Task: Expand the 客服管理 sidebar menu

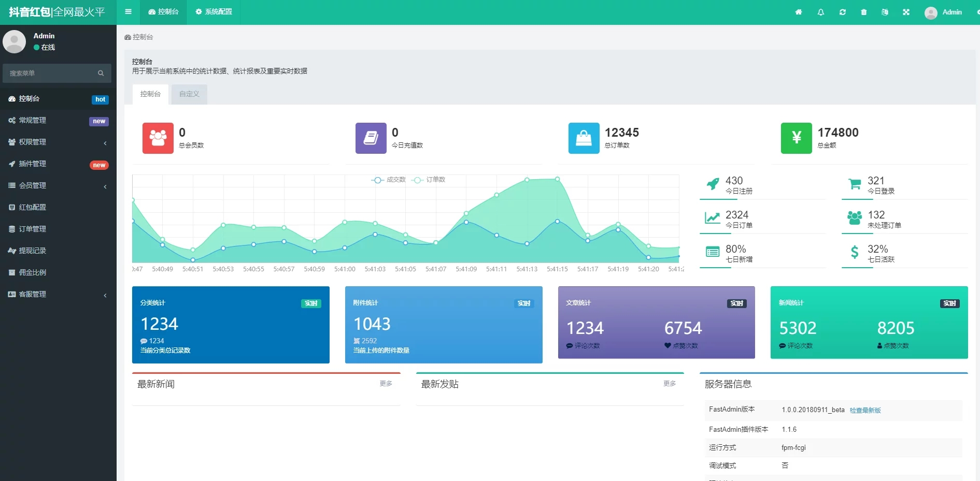Action: point(57,294)
